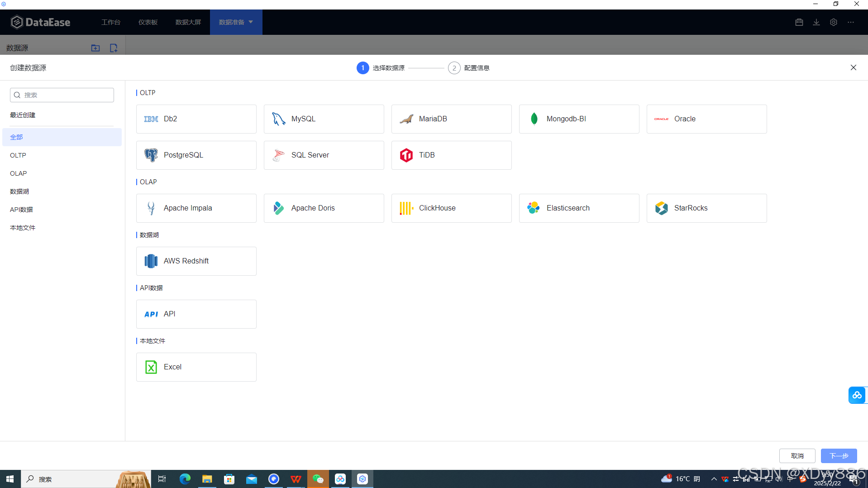Choose Excel local file source

coord(196,367)
